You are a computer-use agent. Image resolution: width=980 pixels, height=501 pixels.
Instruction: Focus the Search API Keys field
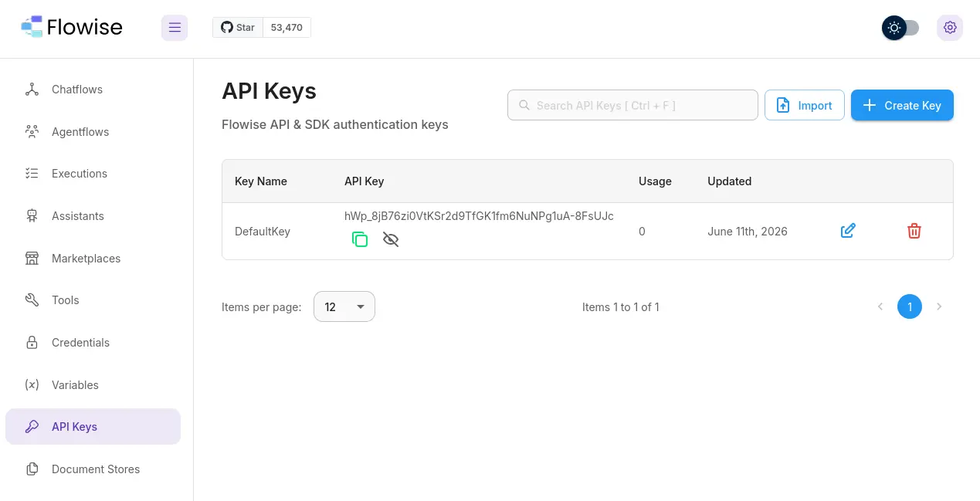click(632, 105)
